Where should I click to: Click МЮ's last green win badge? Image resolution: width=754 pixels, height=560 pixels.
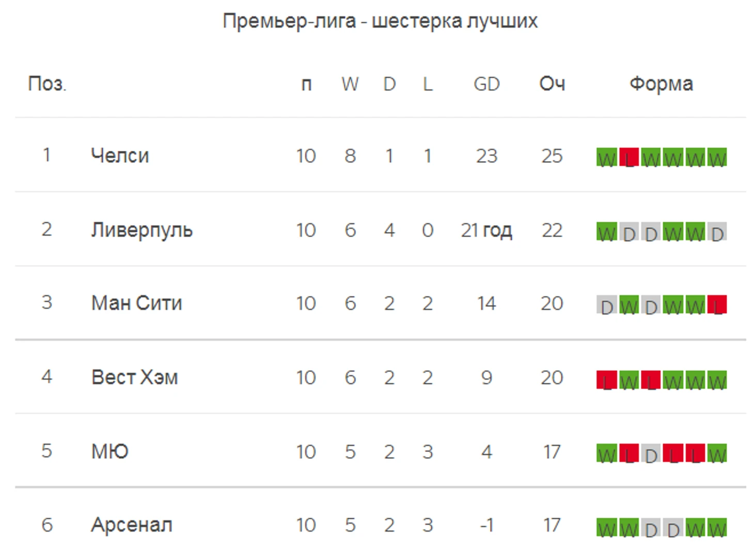(x=717, y=453)
